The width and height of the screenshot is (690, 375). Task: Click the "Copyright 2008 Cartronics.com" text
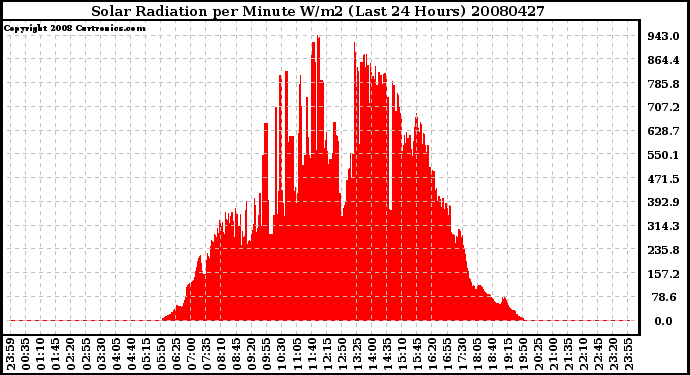pos(74,28)
